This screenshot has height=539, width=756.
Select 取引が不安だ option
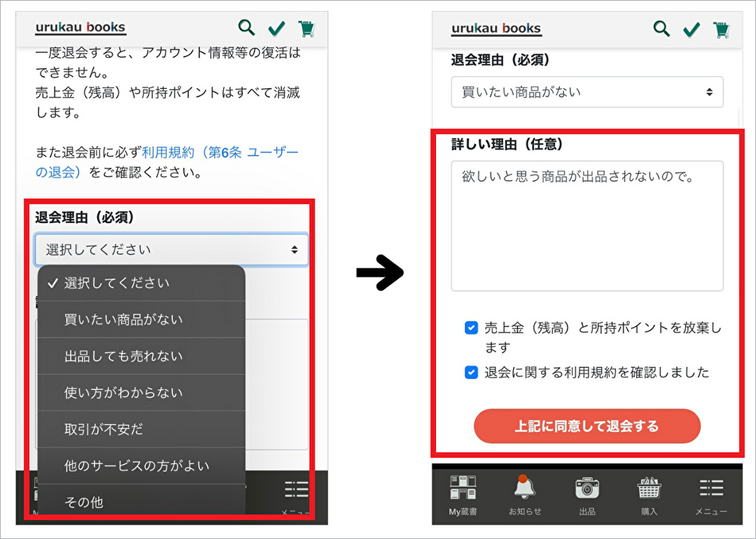click(x=104, y=429)
